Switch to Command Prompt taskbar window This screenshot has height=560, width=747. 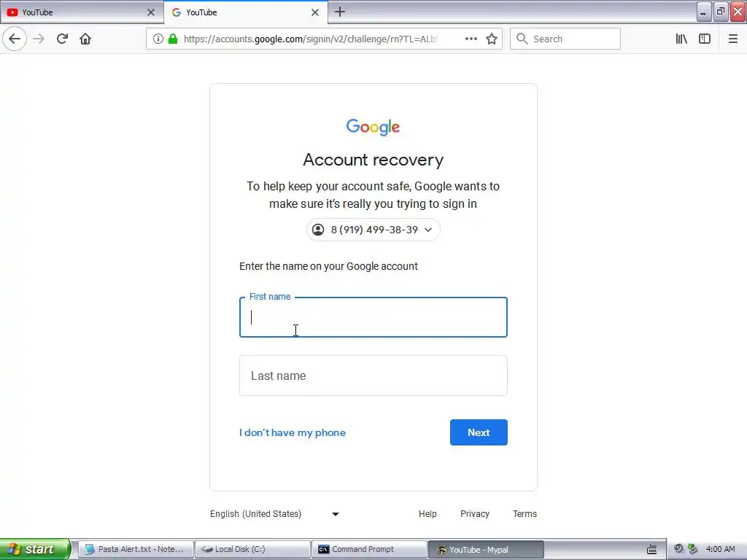tap(369, 549)
